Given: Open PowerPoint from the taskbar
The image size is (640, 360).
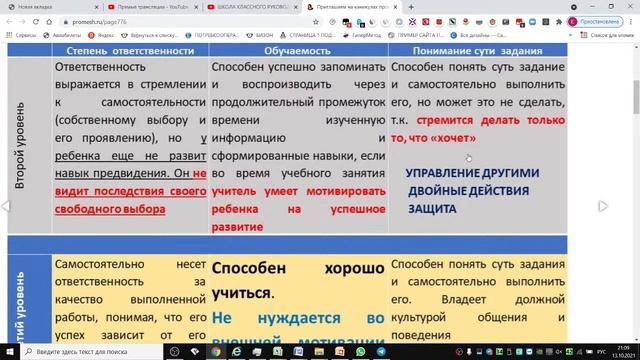Looking at the screenshot, I should (340, 351).
